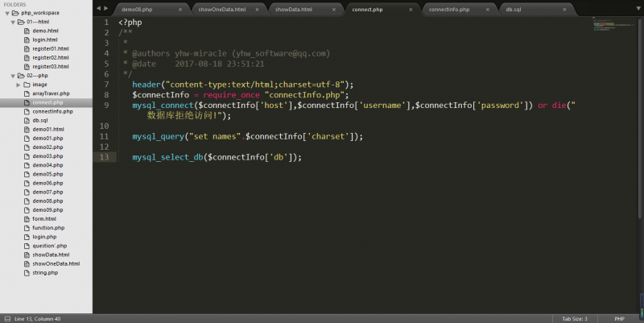Image resolution: width=644 pixels, height=323 pixels.
Task: Click the folder icon of image directory
Action: [26, 84]
